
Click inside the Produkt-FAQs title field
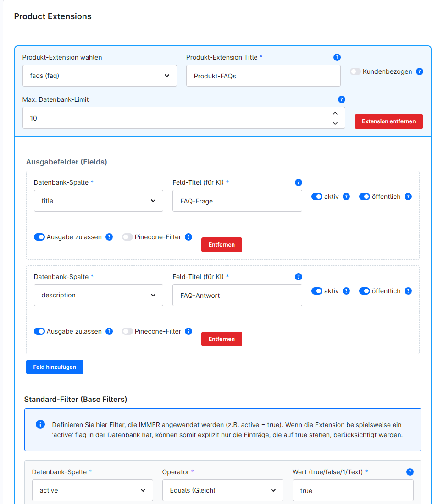[x=263, y=75]
